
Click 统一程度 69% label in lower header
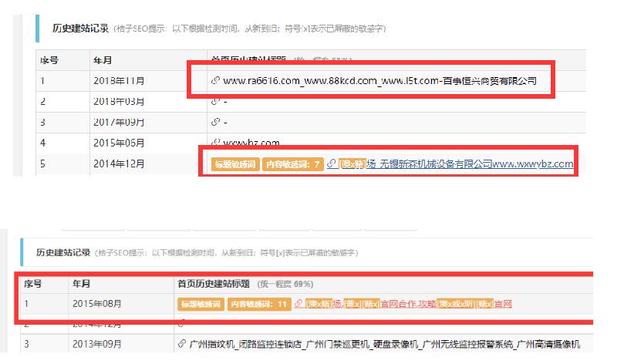pyautogui.click(x=285, y=284)
